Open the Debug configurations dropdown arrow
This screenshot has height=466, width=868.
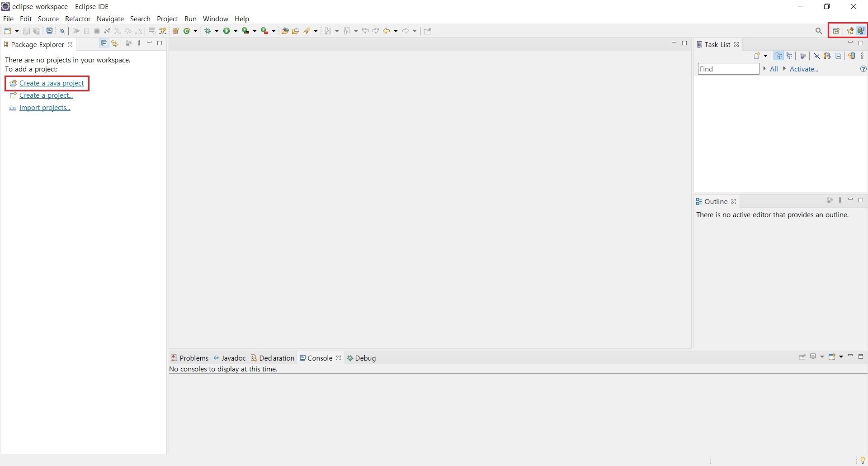[x=217, y=31]
